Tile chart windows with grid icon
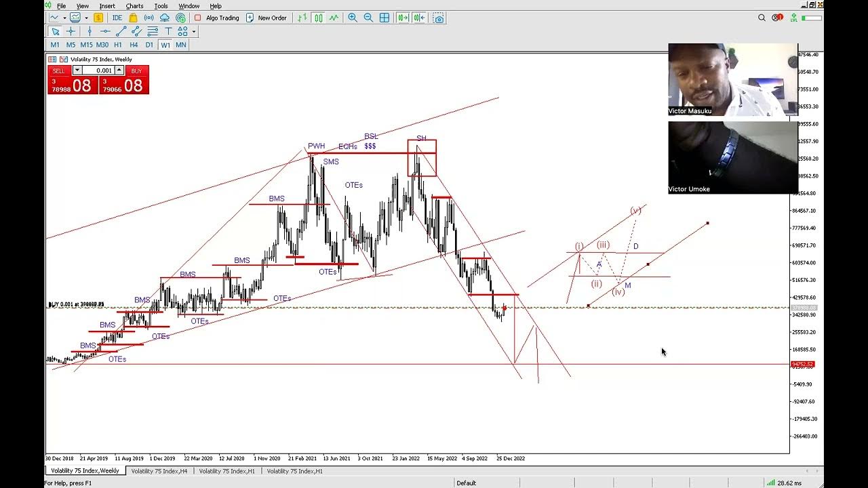 384,18
